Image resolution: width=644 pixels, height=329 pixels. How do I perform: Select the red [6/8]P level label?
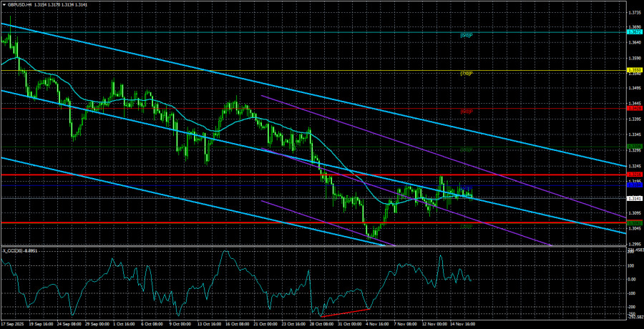coord(466,112)
